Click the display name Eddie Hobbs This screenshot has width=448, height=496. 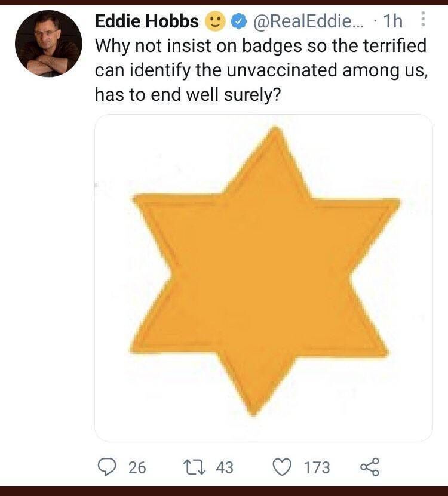pyautogui.click(x=147, y=21)
